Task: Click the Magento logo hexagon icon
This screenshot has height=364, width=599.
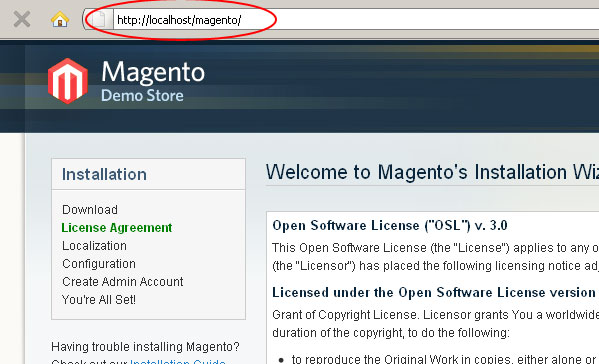Action: point(68,81)
